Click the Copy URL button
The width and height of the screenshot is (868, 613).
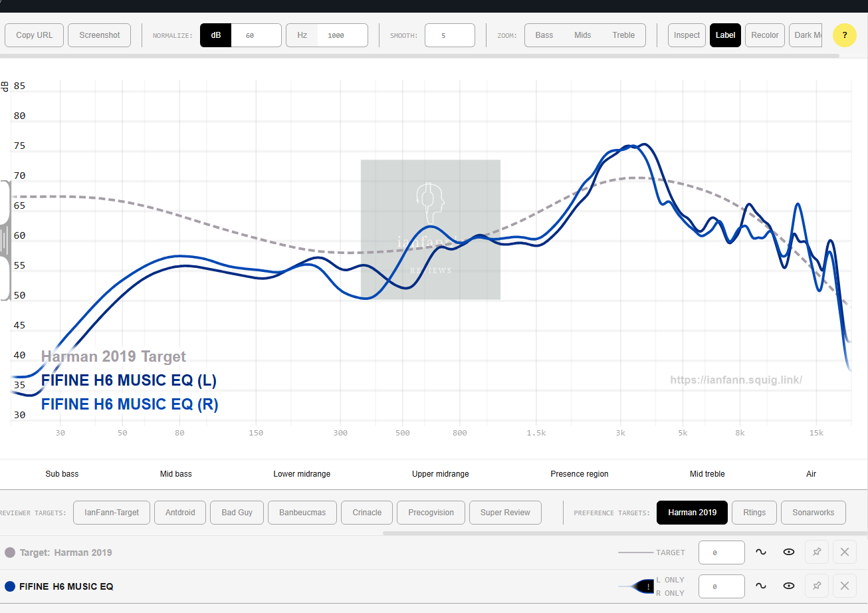(35, 35)
